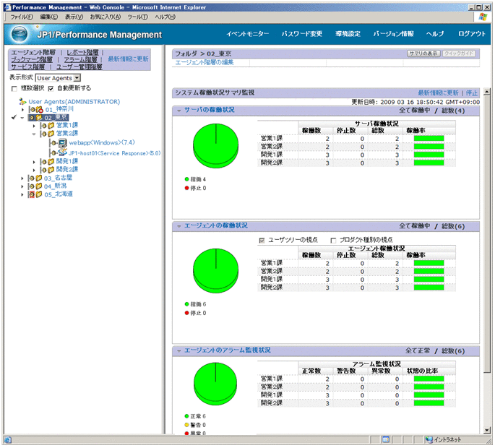Click the 05_北海道 folder icon
Image resolution: width=495 pixels, height=448 pixels.
click(x=38, y=194)
